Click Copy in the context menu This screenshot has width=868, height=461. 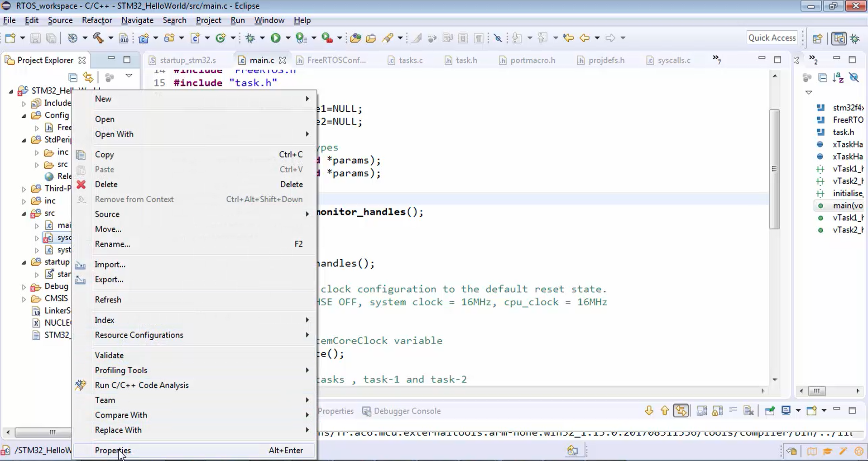194,154
